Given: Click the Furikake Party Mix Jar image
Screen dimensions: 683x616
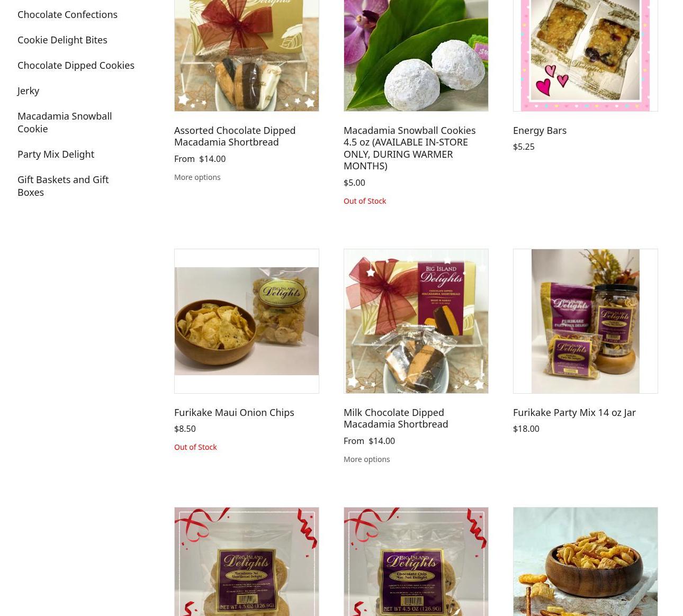Looking at the screenshot, I should coord(585,321).
